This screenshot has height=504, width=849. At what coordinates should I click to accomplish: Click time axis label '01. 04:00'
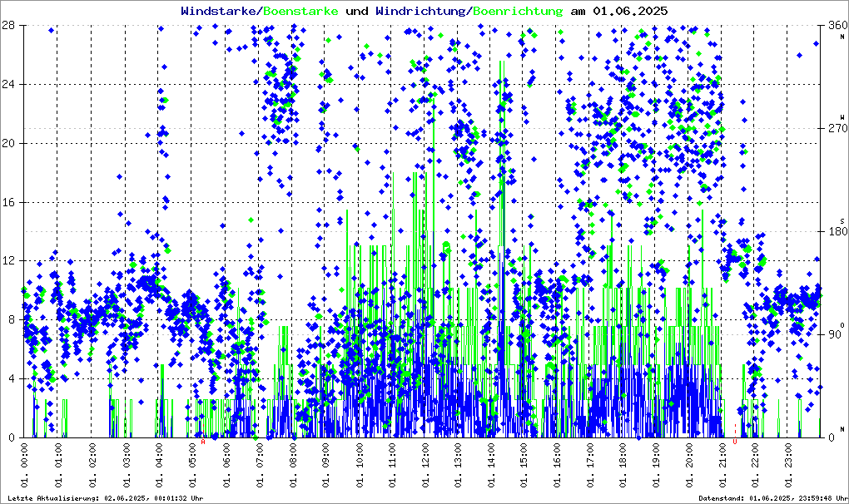coord(159,465)
